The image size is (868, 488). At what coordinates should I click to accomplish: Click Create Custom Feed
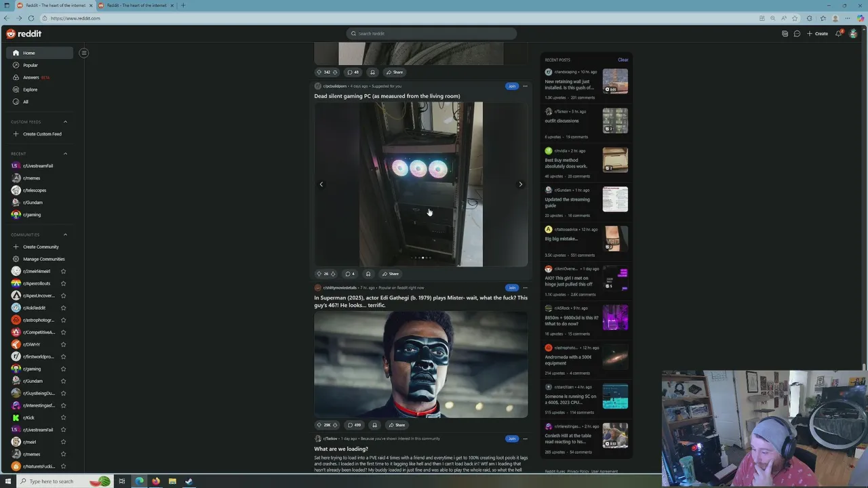click(38, 134)
